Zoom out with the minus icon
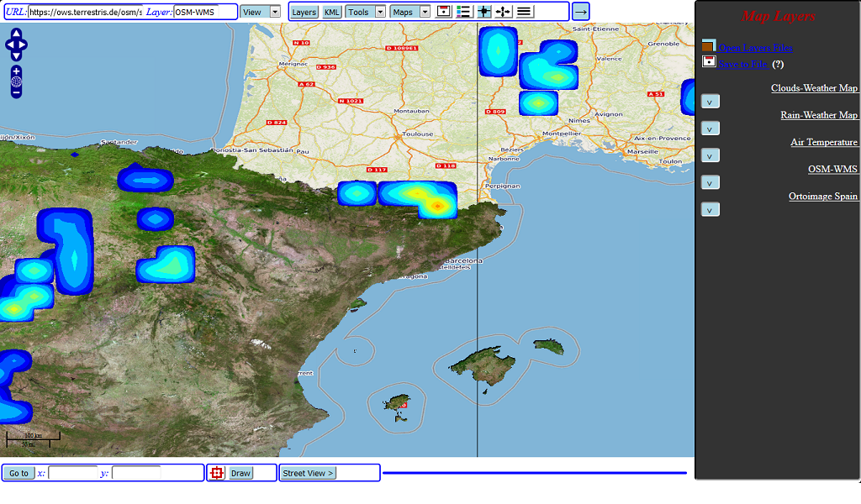This screenshot has height=504, width=861. [x=16, y=92]
